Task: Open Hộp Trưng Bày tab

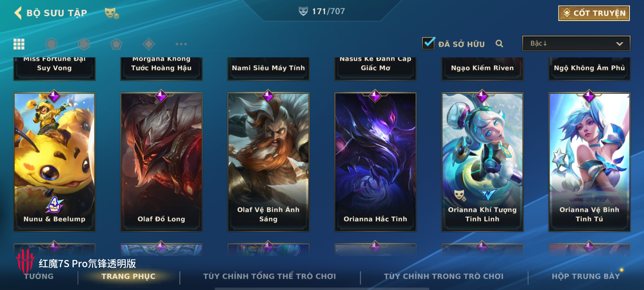Action: click(x=586, y=276)
